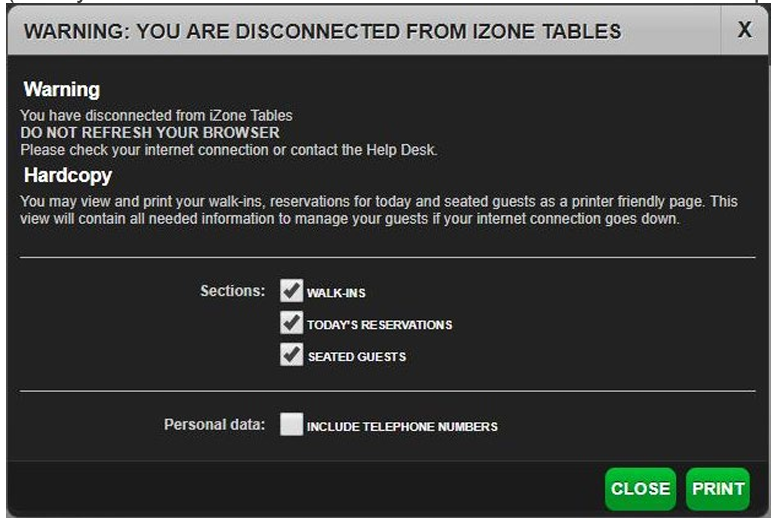This screenshot has width=772, height=518.
Task: Click the 'Warning' heading
Action: 62,90
